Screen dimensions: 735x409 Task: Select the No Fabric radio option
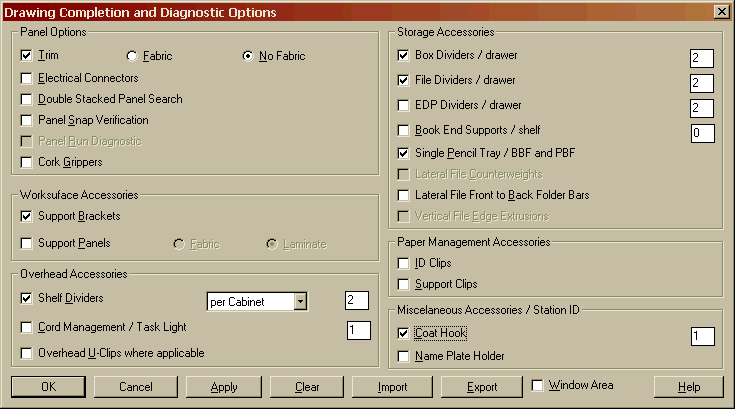248,56
